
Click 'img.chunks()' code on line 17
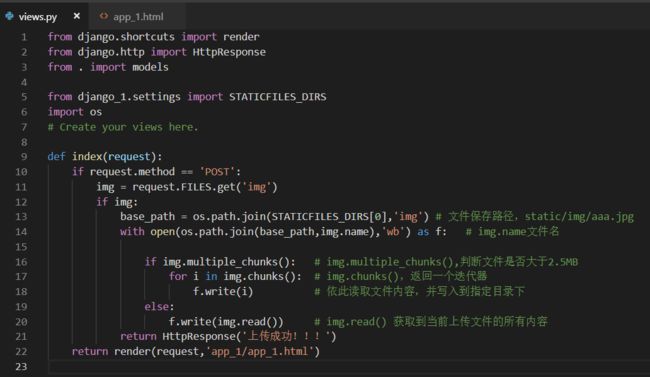259,276
